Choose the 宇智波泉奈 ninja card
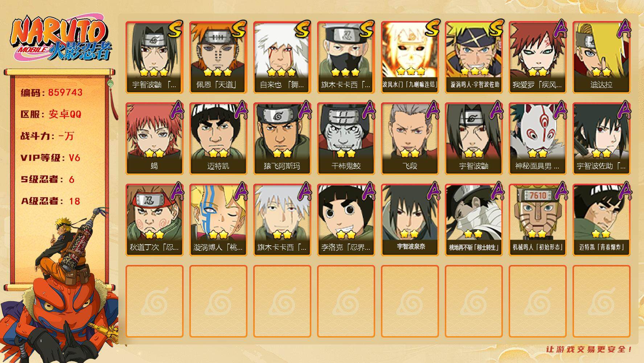 tap(410, 220)
